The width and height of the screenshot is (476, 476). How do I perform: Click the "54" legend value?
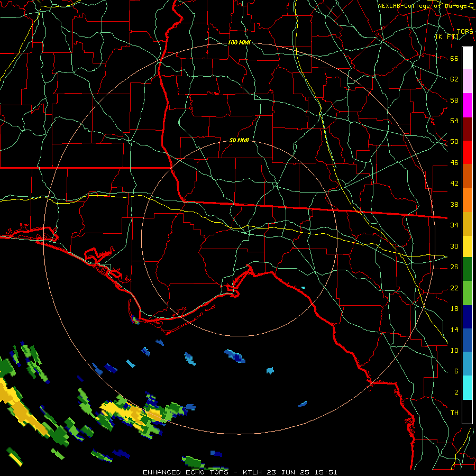tap(454, 121)
